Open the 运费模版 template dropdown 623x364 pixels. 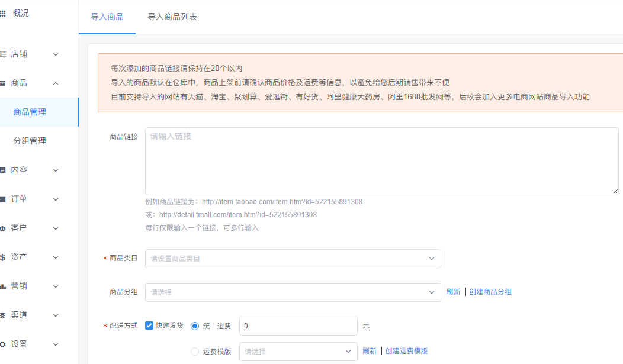click(298, 352)
